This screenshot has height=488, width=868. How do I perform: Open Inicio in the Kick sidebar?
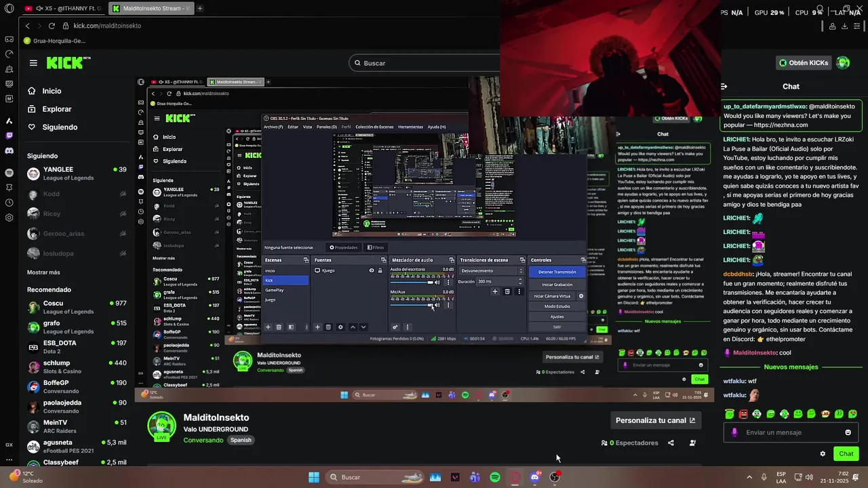click(52, 91)
